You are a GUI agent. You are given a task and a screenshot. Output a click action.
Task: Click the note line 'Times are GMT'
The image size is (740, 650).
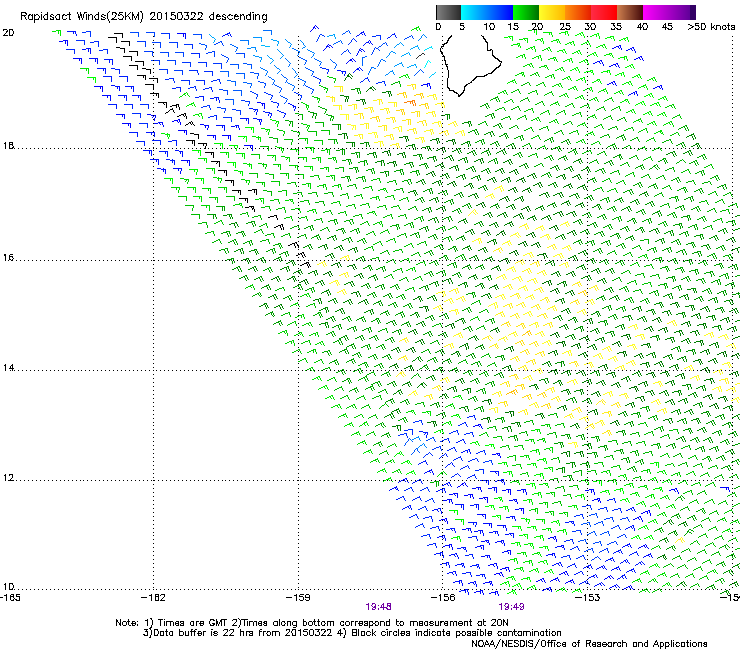[x=193, y=623]
